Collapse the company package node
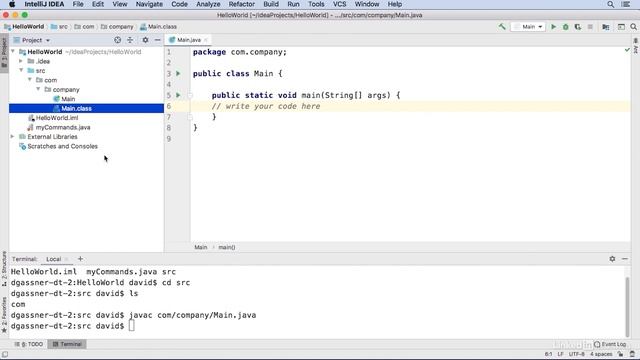Image resolution: width=640 pixels, height=360 pixels. click(x=38, y=89)
